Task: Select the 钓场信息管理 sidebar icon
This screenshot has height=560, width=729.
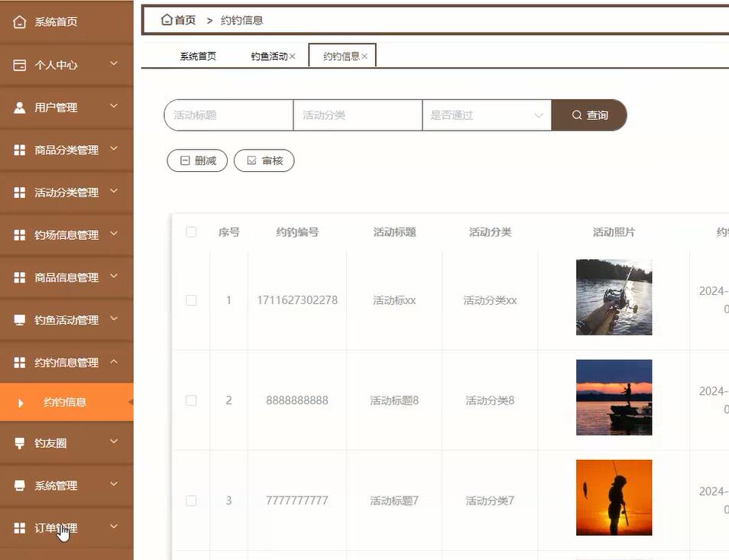Action: tap(18, 235)
